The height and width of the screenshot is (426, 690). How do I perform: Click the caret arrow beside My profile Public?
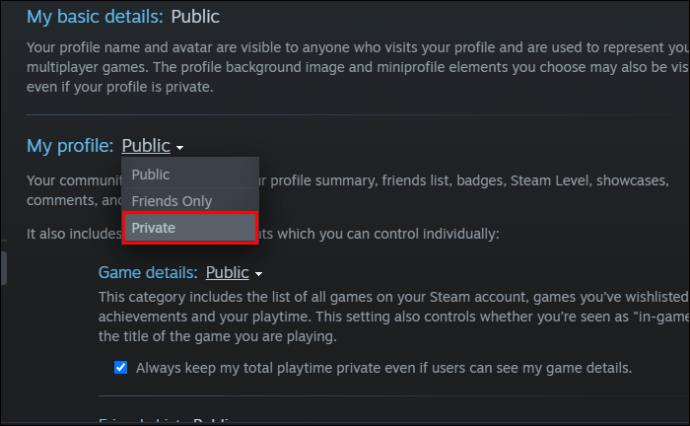tap(180, 147)
